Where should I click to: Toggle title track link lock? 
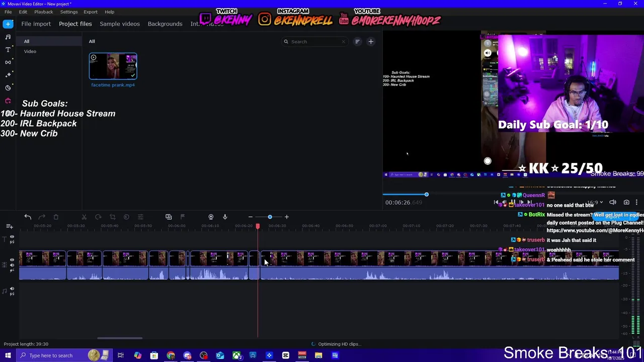coord(12,242)
